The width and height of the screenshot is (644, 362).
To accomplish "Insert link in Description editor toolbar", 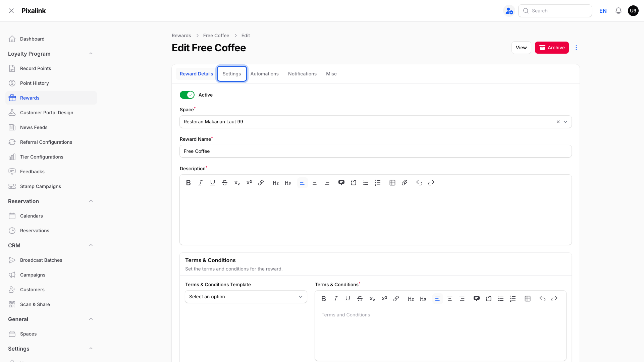I will (x=261, y=183).
